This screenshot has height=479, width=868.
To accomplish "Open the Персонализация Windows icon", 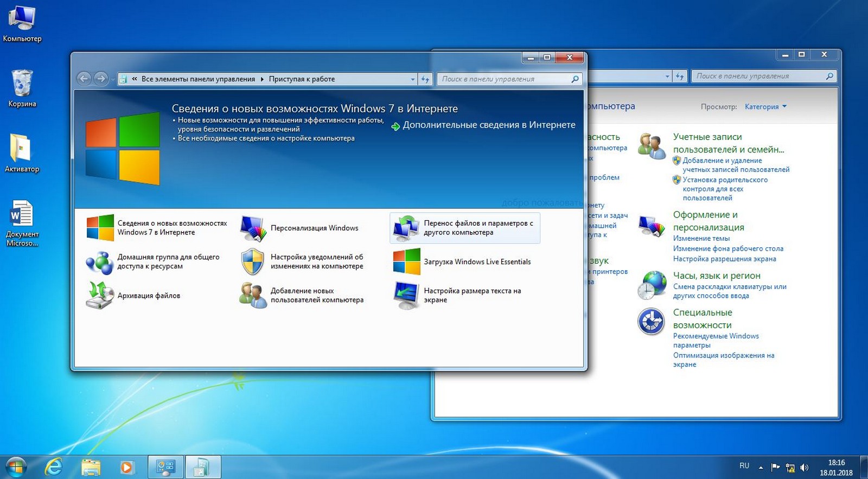I will [x=253, y=228].
